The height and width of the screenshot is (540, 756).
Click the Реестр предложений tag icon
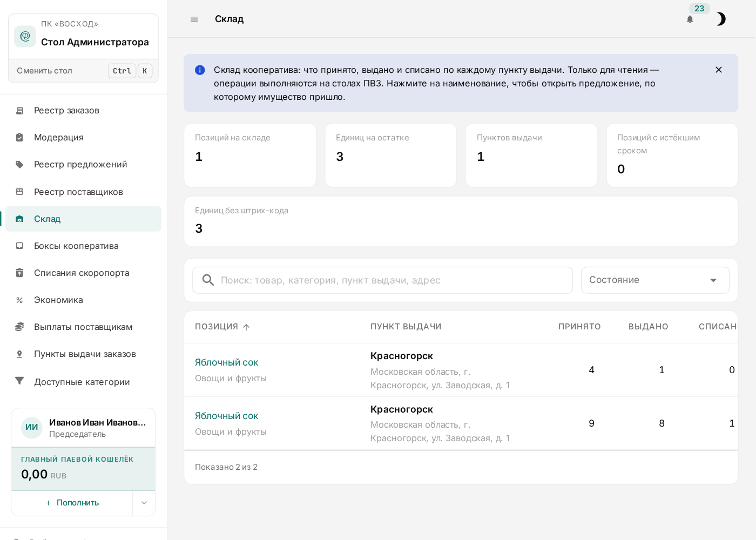click(x=19, y=165)
